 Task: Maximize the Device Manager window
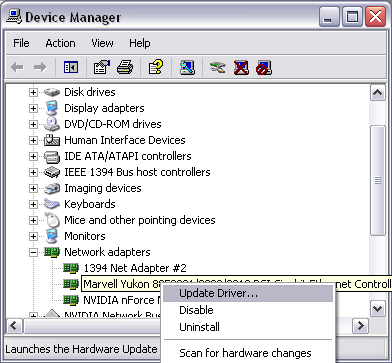point(352,17)
